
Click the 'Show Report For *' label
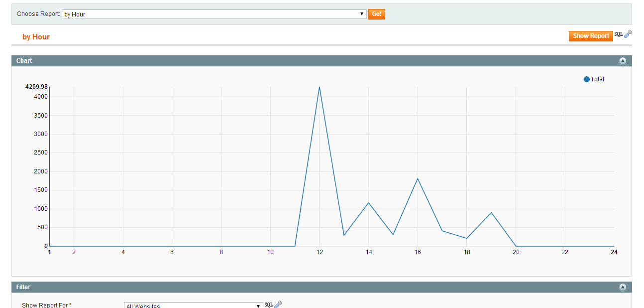[47, 305]
